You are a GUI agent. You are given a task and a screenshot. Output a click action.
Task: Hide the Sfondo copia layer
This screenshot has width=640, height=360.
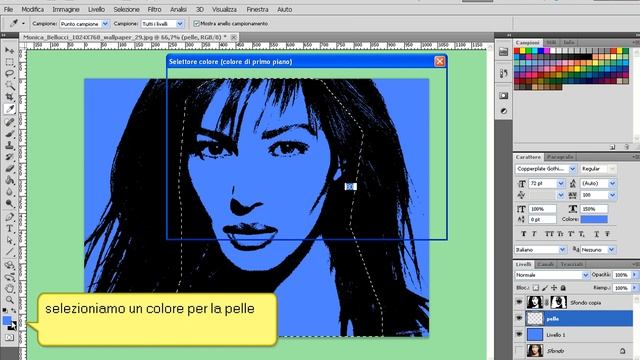(519, 302)
